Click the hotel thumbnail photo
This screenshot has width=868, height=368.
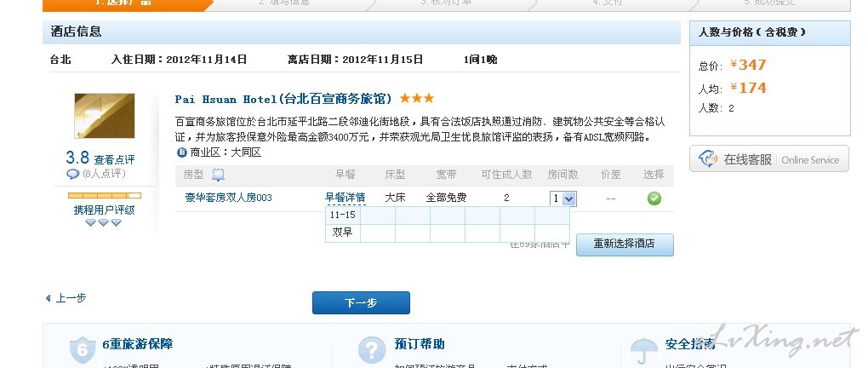[x=105, y=116]
